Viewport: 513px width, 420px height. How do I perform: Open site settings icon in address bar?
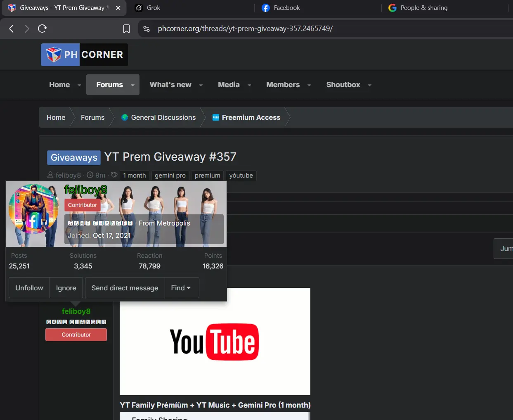(146, 28)
